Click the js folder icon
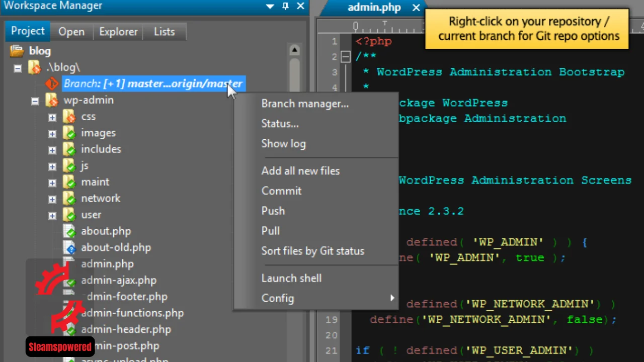Viewport: 644px width, 362px height. (x=69, y=165)
